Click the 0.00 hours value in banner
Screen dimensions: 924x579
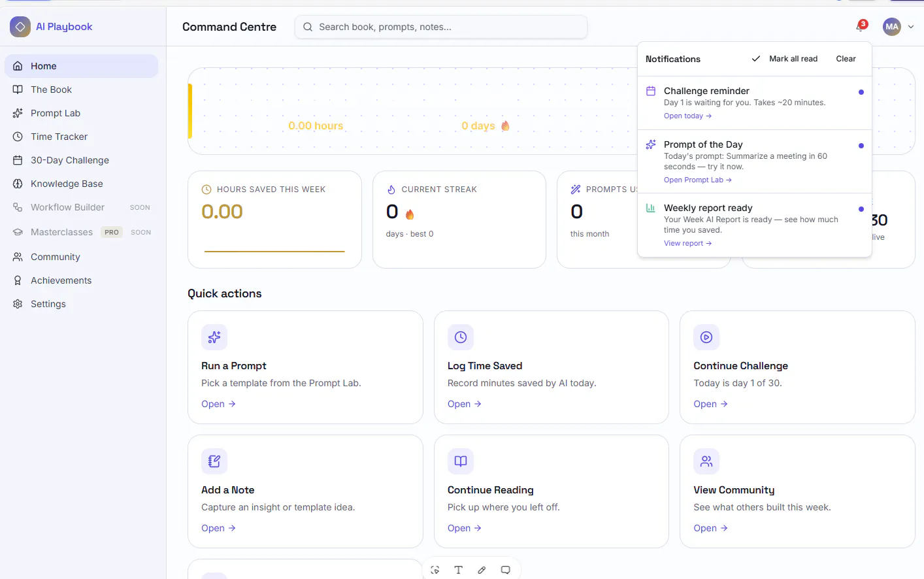point(316,125)
